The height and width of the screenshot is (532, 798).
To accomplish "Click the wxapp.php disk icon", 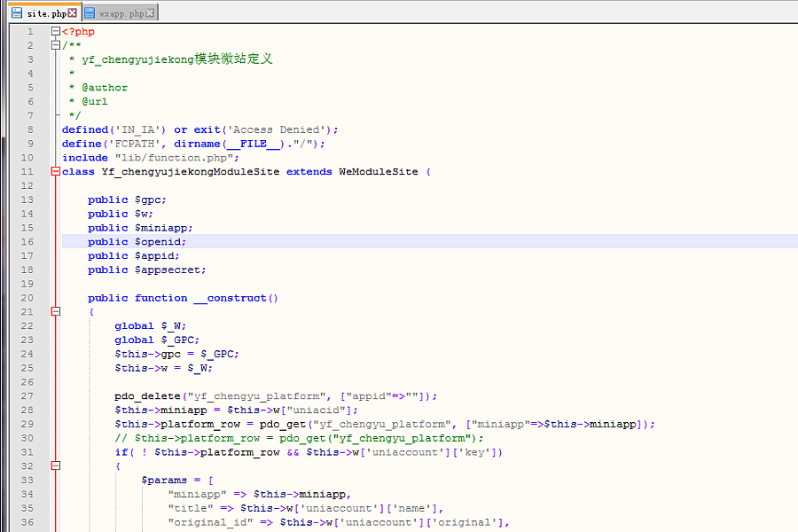I will pos(90,13).
